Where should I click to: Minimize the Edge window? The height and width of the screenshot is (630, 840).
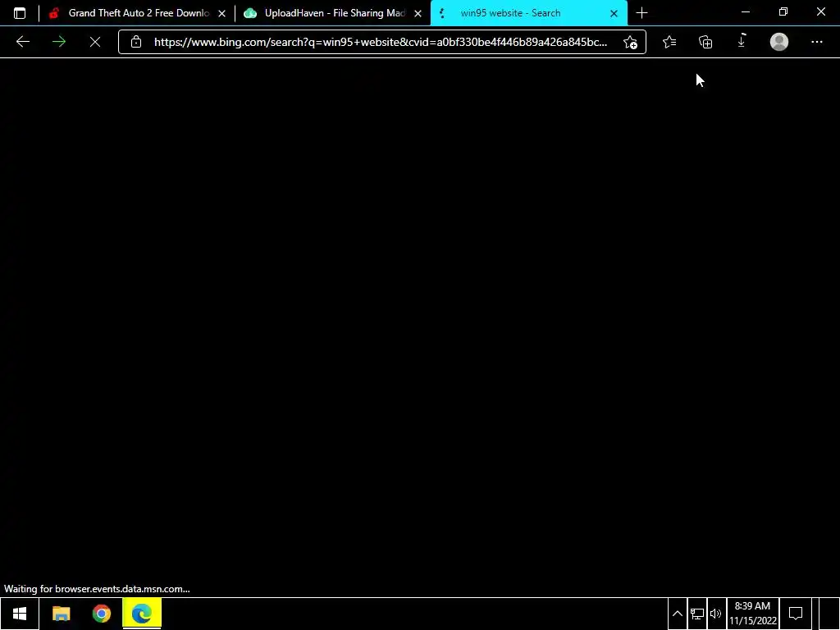coord(746,11)
